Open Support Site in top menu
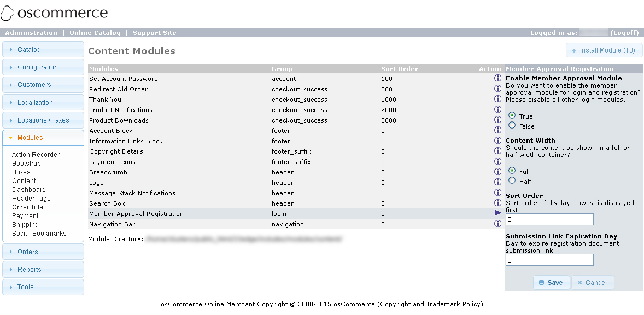 point(154,33)
